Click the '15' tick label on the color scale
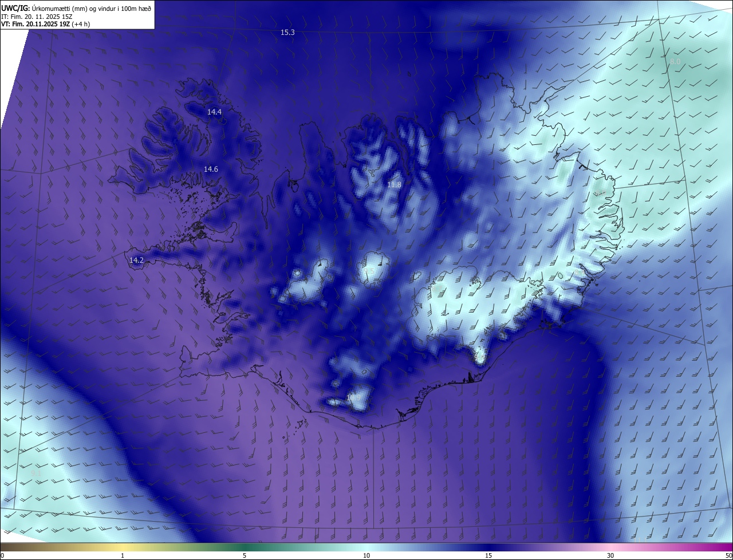The width and height of the screenshot is (733, 560). (x=488, y=555)
